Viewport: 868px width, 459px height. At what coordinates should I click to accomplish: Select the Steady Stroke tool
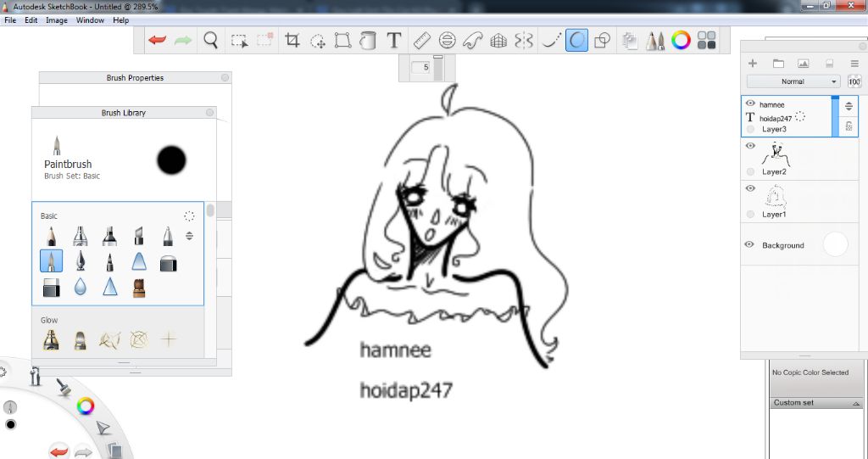tap(551, 40)
